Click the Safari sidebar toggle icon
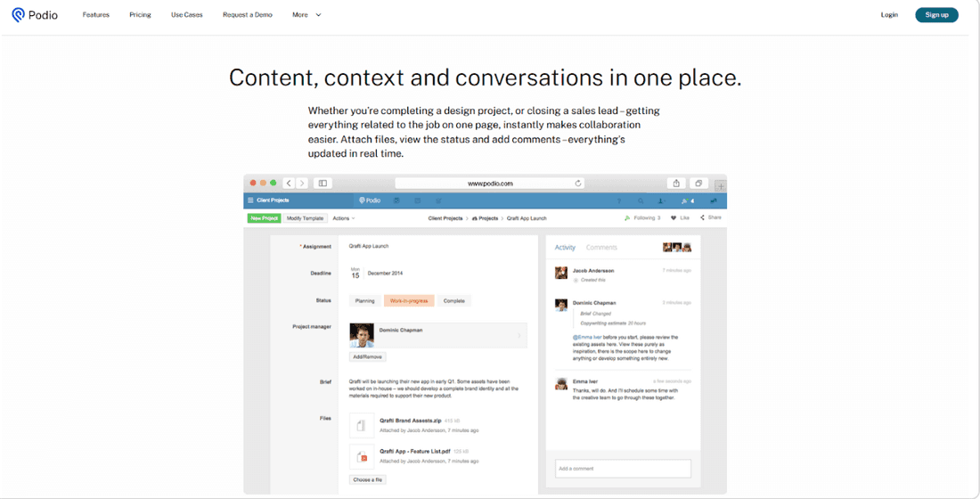The width and height of the screenshot is (980, 499). point(323,184)
